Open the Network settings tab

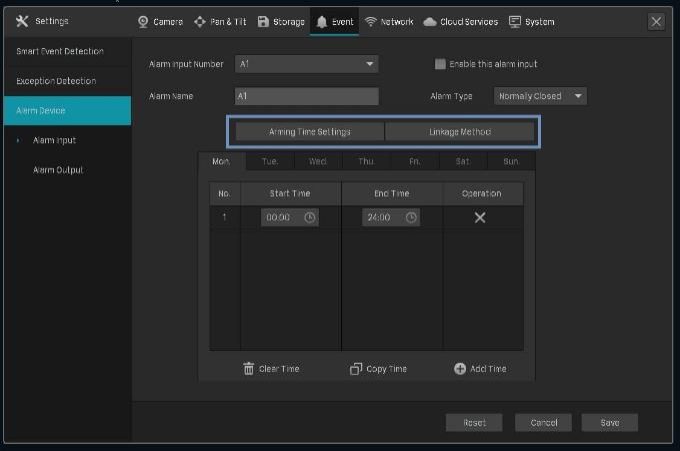pos(389,21)
